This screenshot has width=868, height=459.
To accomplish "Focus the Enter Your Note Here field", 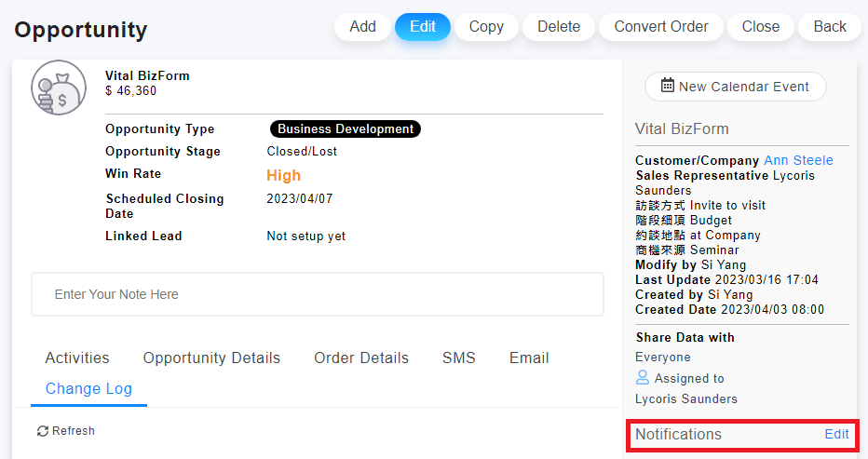I will coord(318,294).
